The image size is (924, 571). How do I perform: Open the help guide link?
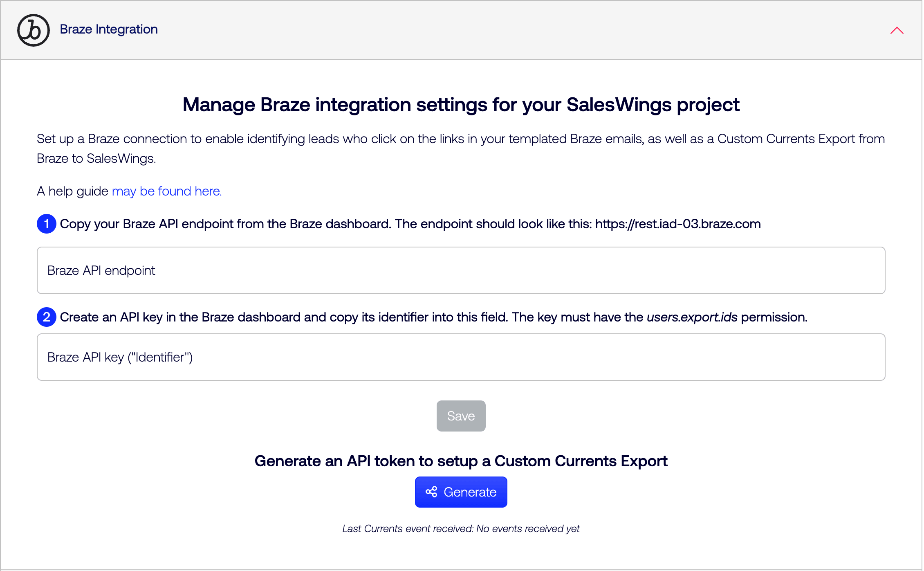(x=166, y=191)
